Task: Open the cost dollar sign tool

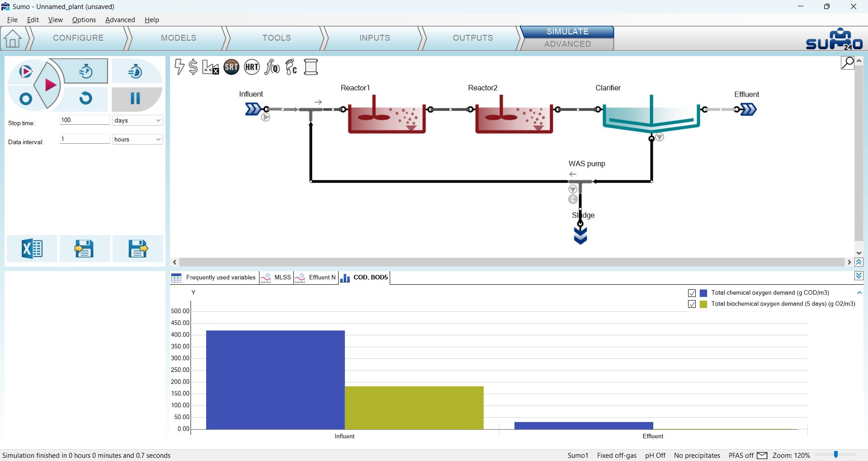Action: pyautogui.click(x=193, y=67)
